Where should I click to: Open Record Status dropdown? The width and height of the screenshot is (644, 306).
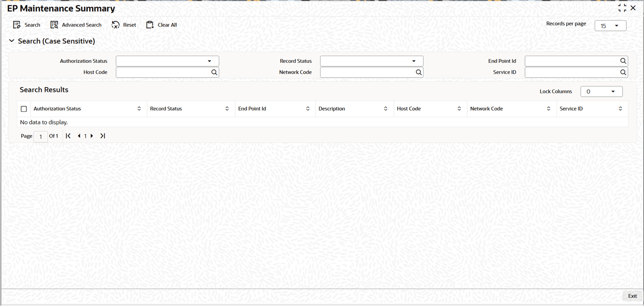(372, 61)
